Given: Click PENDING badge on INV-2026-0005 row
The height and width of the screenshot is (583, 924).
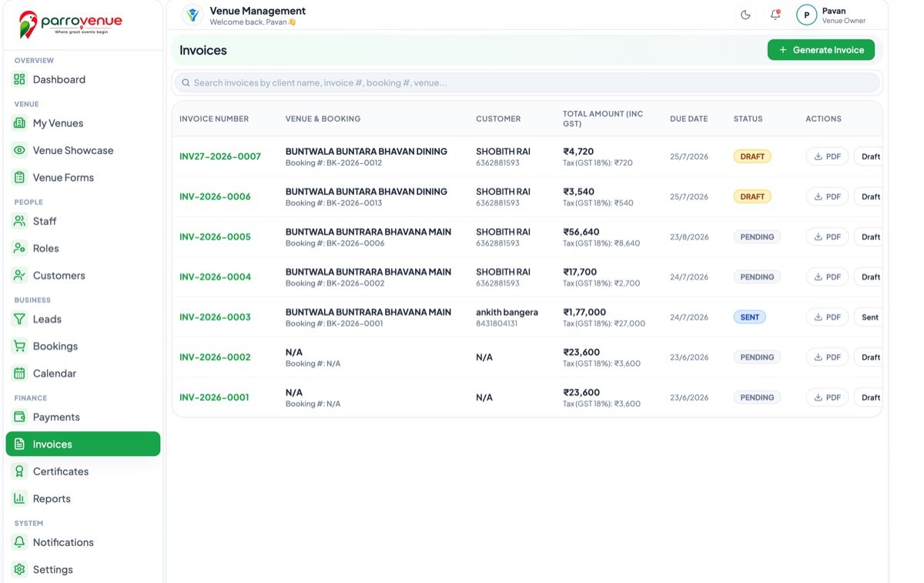Looking at the screenshot, I should (x=757, y=236).
